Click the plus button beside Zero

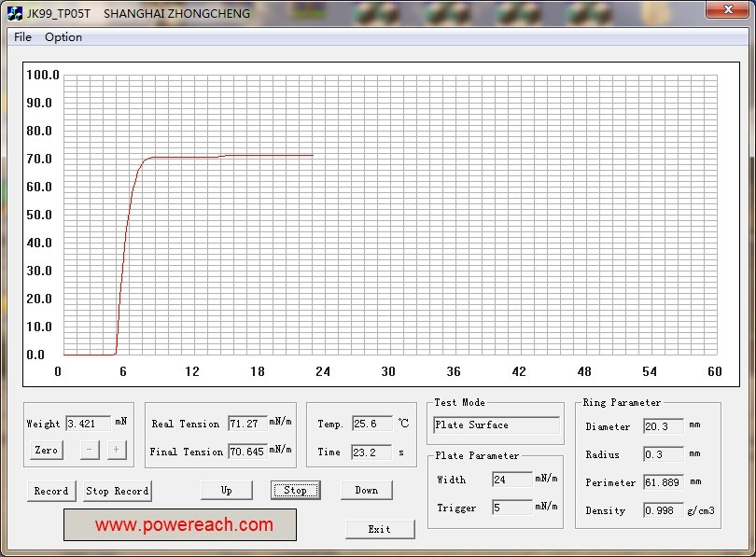[x=117, y=450]
